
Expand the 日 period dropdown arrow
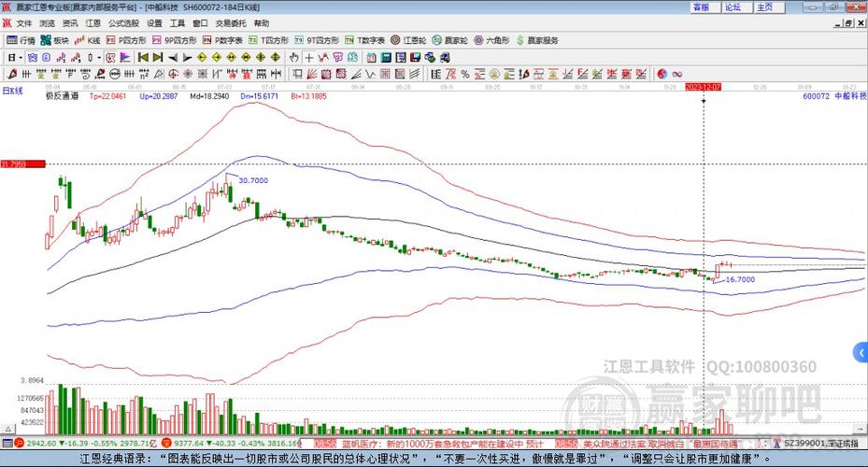click(21, 58)
